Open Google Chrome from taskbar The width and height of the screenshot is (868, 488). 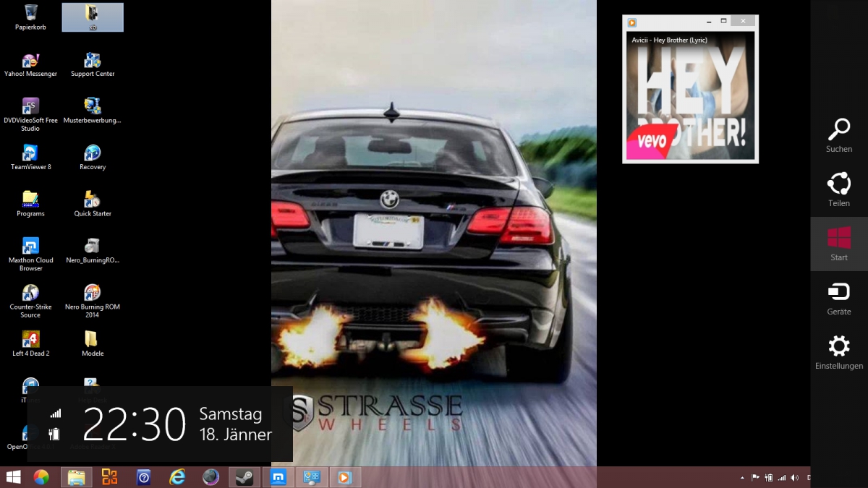coord(41,477)
